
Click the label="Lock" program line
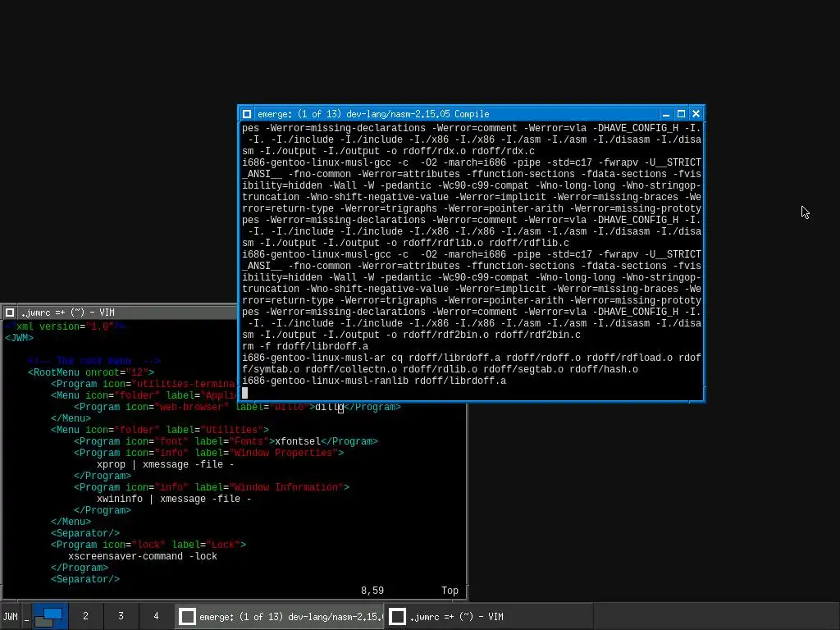pyautogui.click(x=148, y=545)
